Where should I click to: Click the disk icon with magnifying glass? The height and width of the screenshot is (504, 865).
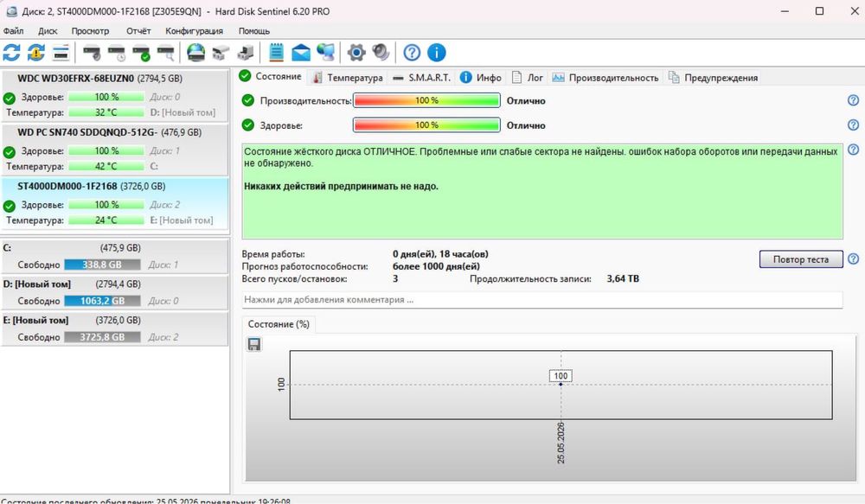tap(166, 53)
